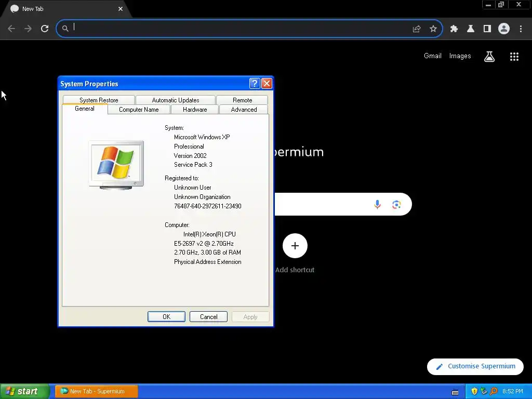Switch to the System Restore tab
The width and height of the screenshot is (532, 399).
click(99, 100)
